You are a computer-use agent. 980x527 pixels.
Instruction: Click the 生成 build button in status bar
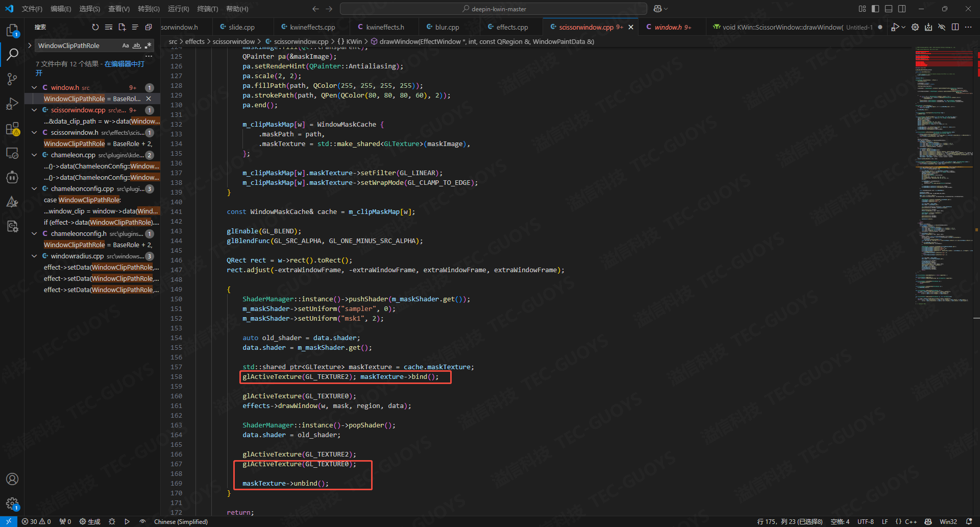90,521
